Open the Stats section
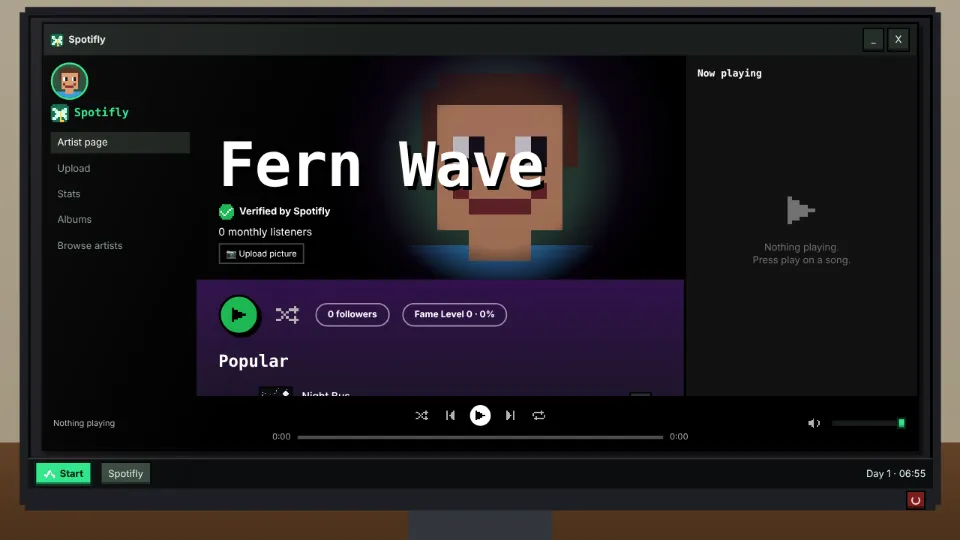 click(x=69, y=194)
